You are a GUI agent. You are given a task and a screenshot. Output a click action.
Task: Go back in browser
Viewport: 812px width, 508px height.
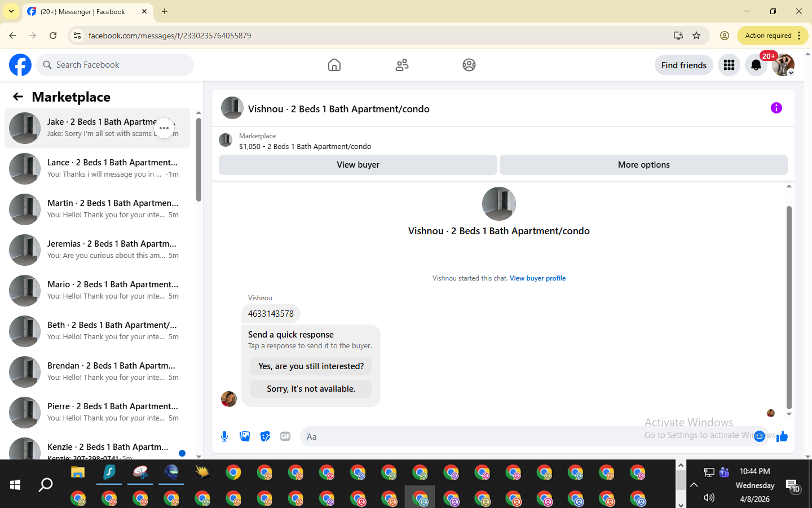pyautogui.click(x=12, y=36)
